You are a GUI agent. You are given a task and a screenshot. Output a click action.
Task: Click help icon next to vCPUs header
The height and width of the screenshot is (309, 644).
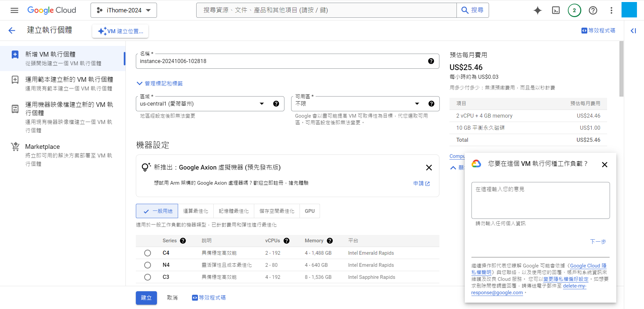pos(286,241)
